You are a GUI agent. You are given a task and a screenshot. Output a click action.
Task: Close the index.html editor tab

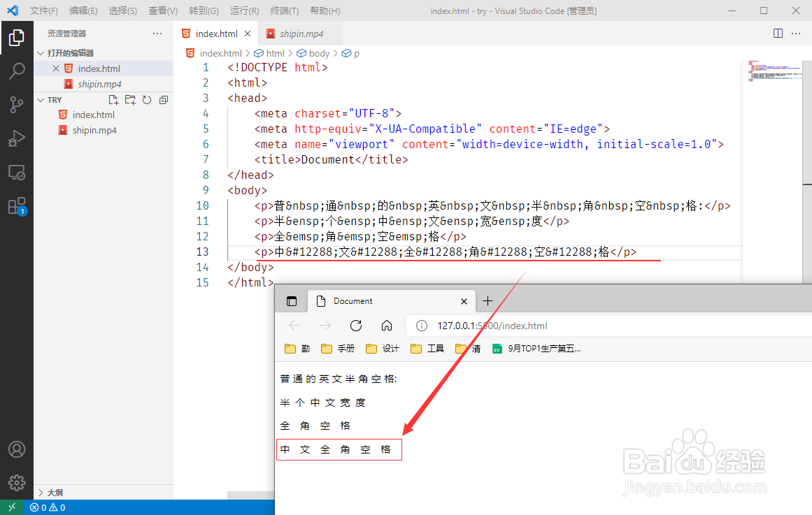[248, 34]
